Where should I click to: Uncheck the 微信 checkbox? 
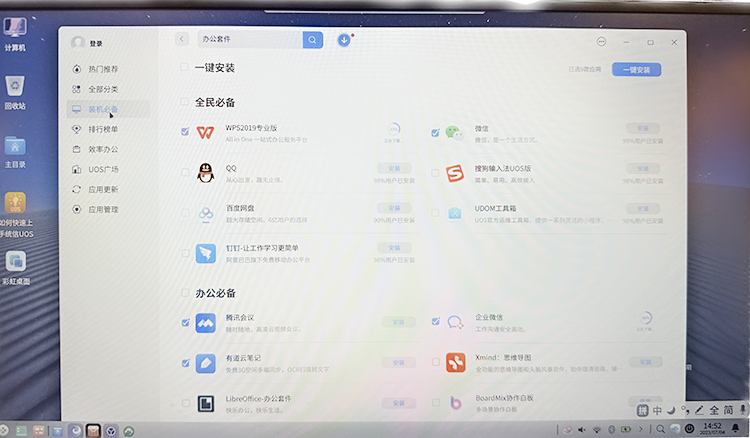[435, 132]
